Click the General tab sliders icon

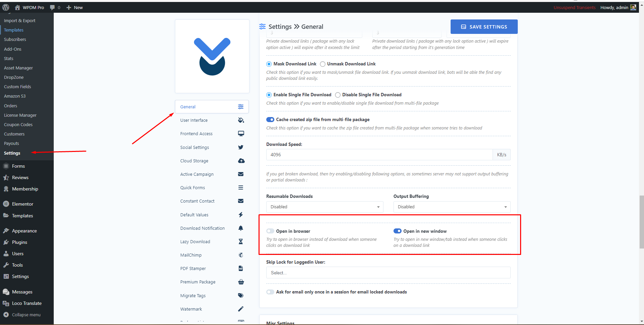tap(241, 107)
